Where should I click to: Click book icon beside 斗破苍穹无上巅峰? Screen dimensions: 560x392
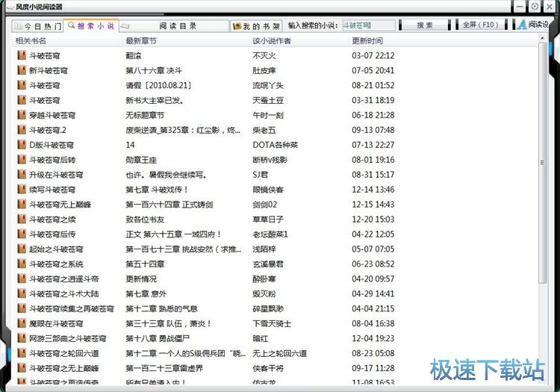22,204
